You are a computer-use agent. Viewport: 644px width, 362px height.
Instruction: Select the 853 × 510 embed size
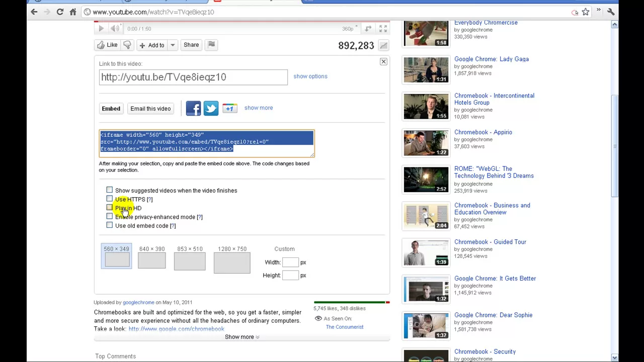[x=190, y=258]
